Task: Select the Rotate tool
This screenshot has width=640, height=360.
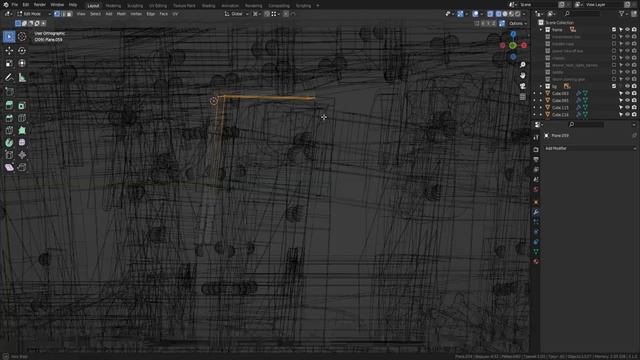Action: tap(22, 50)
